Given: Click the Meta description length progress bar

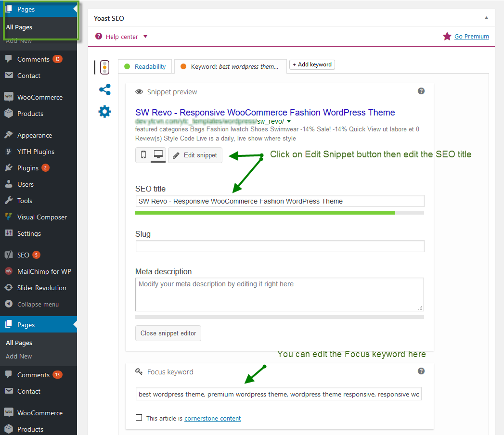Looking at the screenshot, I should pyautogui.click(x=280, y=317).
